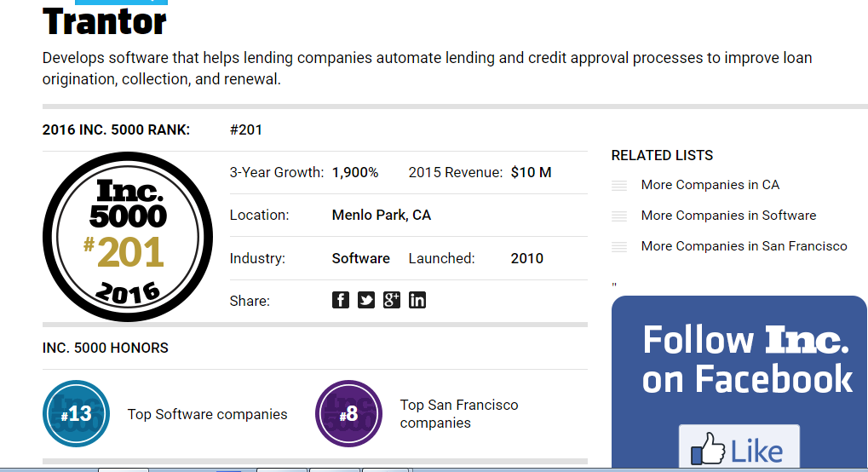Screen dimensions: 868x472
Task: Share via the Google+ icon
Action: click(x=392, y=300)
